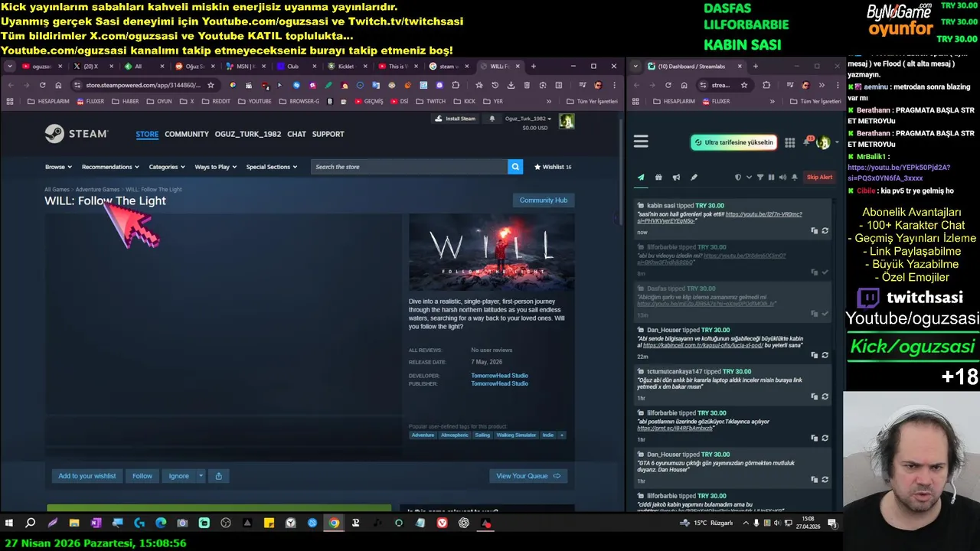Screen dimensions: 980x551
Task: Expand the Special Sections dropdown
Action: pos(272,167)
